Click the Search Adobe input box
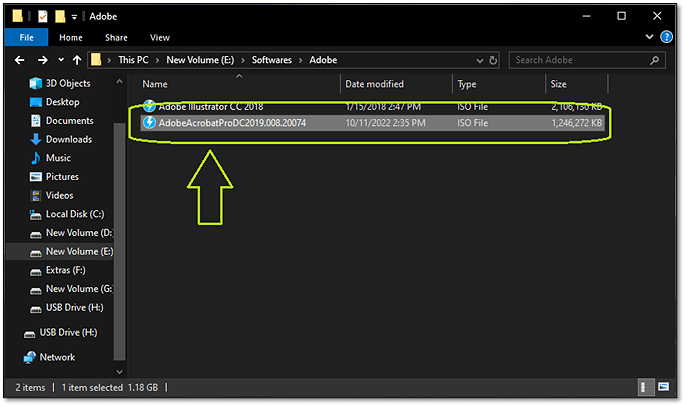This screenshot has height=407, width=686. [580, 60]
